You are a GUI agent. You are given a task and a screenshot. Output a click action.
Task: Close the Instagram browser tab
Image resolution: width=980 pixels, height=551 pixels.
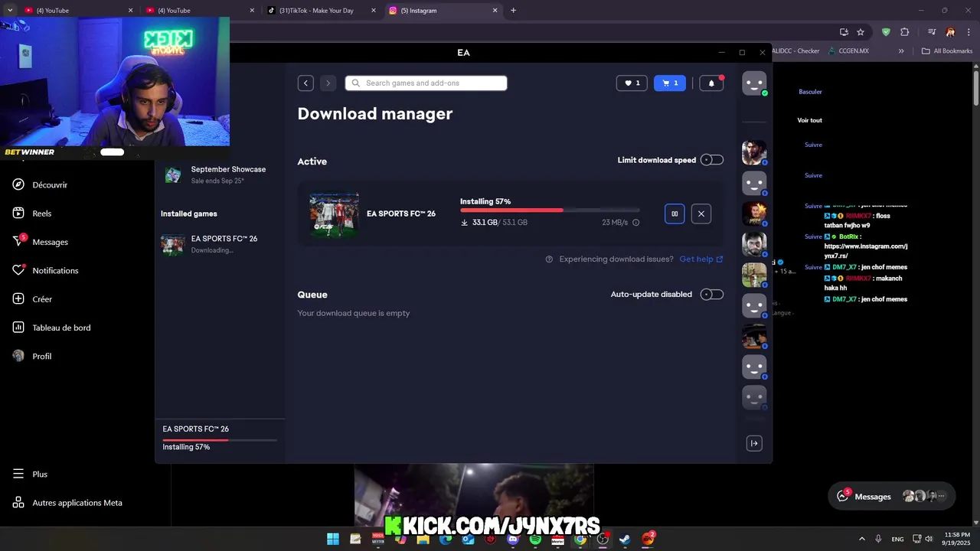point(495,11)
